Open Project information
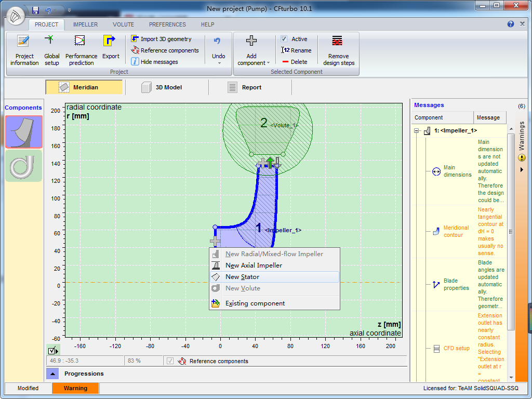This screenshot has width=532, height=399. coord(24,50)
